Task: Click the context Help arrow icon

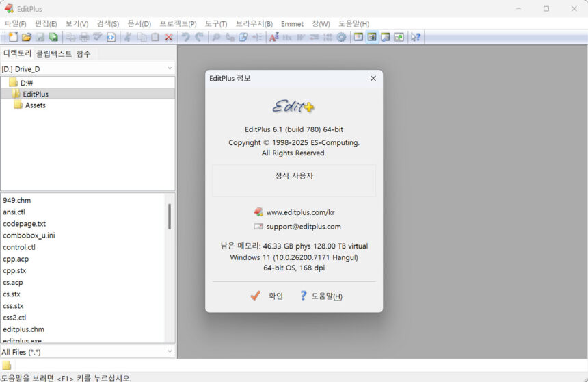Action: (x=415, y=37)
